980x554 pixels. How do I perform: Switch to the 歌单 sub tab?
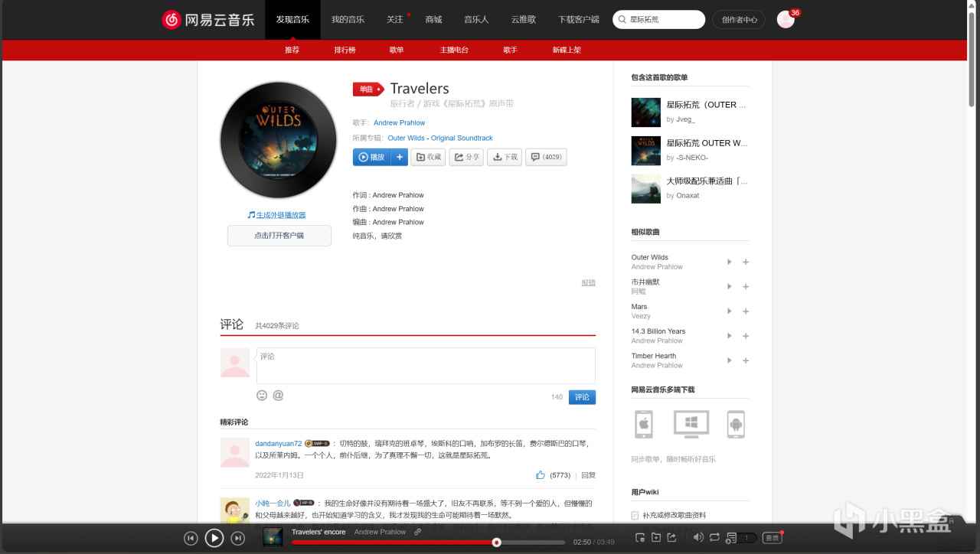point(397,50)
